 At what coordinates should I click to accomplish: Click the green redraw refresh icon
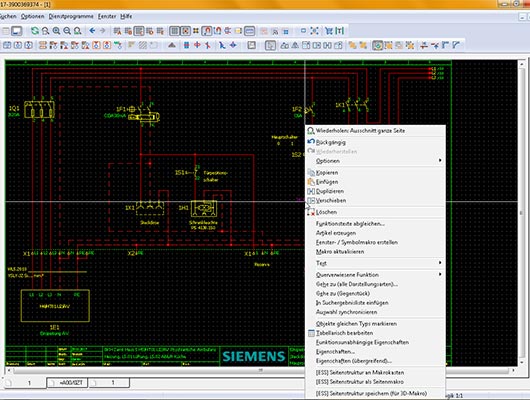pos(34,31)
